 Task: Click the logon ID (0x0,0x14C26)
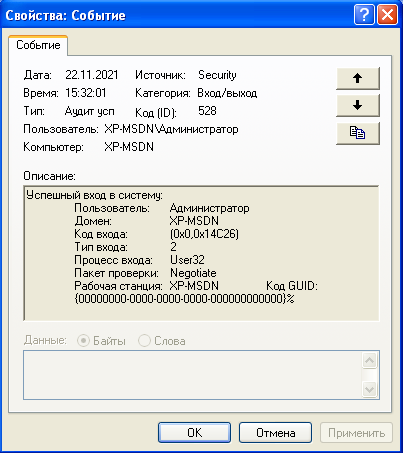[x=204, y=234]
